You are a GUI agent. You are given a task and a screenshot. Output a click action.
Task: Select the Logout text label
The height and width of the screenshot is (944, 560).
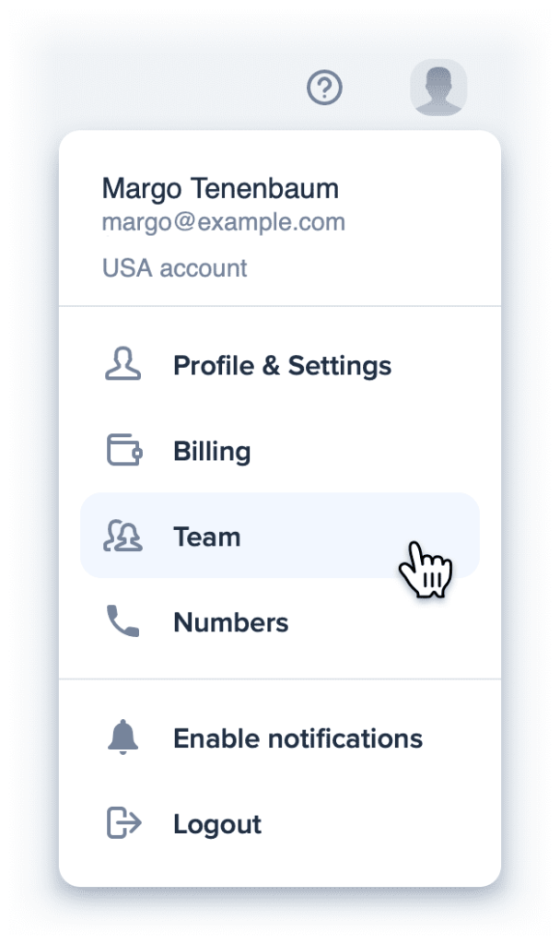pos(217,824)
